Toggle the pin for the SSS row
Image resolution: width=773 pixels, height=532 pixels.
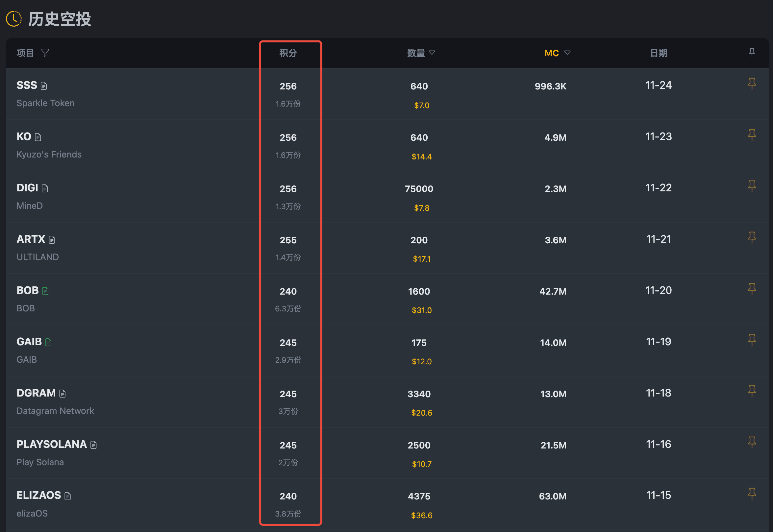(x=752, y=84)
